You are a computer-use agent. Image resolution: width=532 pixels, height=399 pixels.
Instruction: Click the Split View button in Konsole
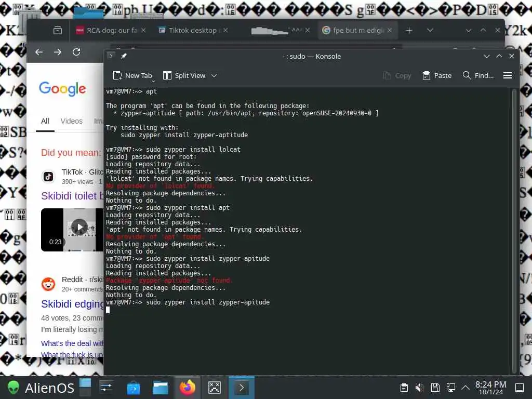(184, 76)
